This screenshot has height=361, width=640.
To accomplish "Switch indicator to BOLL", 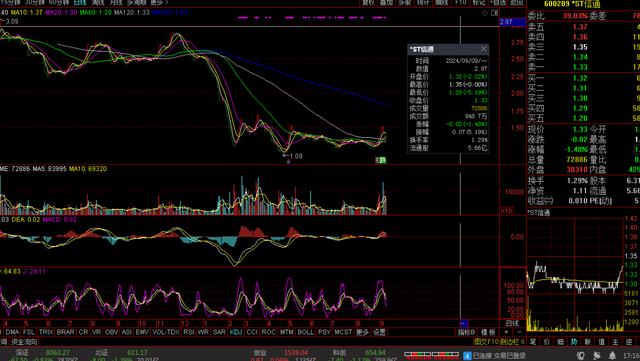I will coord(306,332).
